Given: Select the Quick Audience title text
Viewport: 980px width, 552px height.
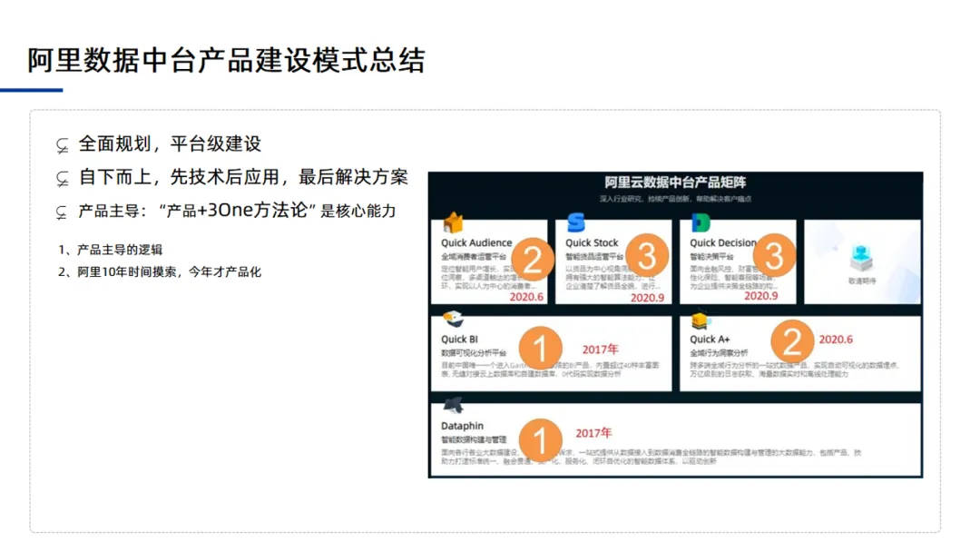Looking at the screenshot, I should pyautogui.click(x=476, y=242).
